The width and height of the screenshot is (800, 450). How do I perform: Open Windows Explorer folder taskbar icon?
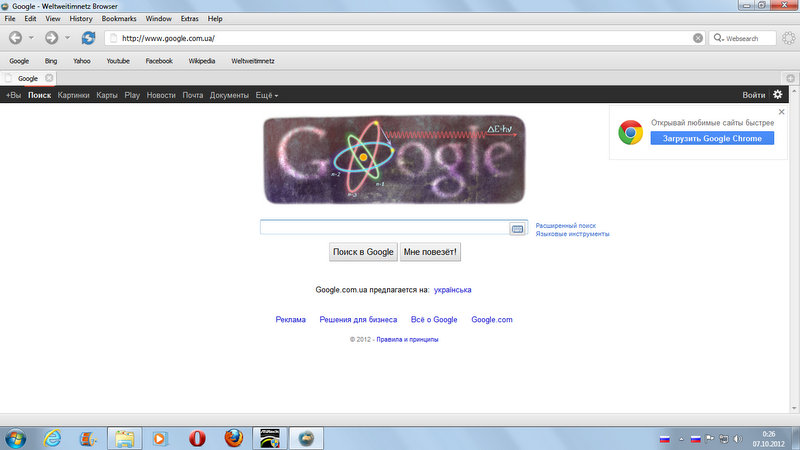(124, 438)
